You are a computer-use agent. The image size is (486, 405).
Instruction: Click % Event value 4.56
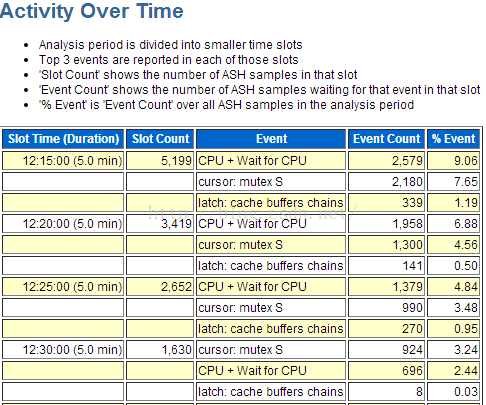[466, 245]
